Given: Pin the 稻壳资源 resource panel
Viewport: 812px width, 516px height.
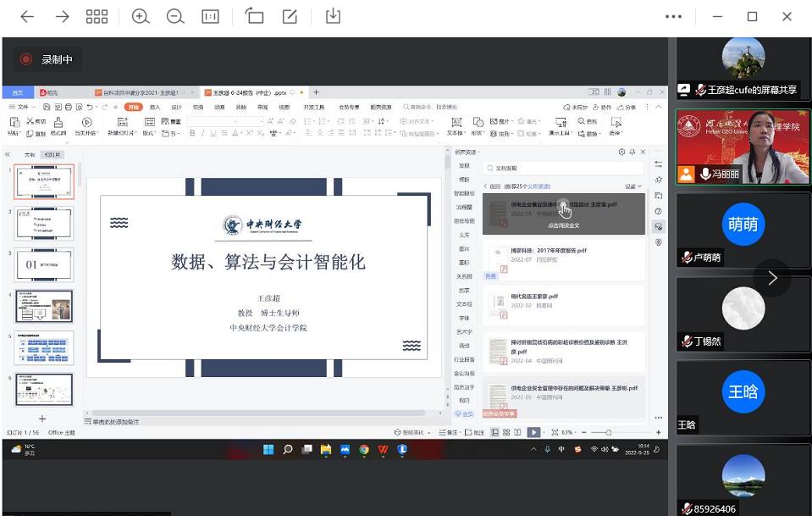Looking at the screenshot, I should click(x=631, y=153).
